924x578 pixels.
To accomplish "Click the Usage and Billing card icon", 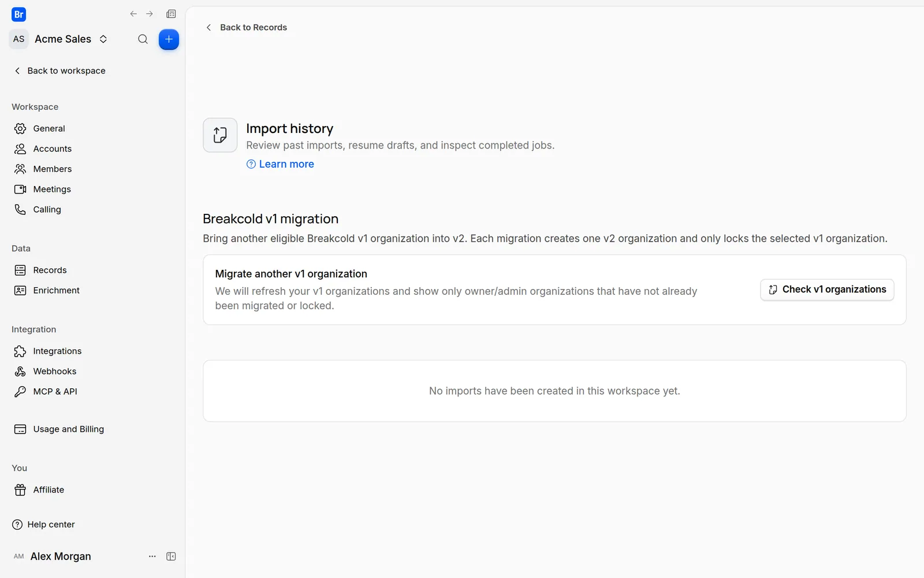I will [20, 429].
